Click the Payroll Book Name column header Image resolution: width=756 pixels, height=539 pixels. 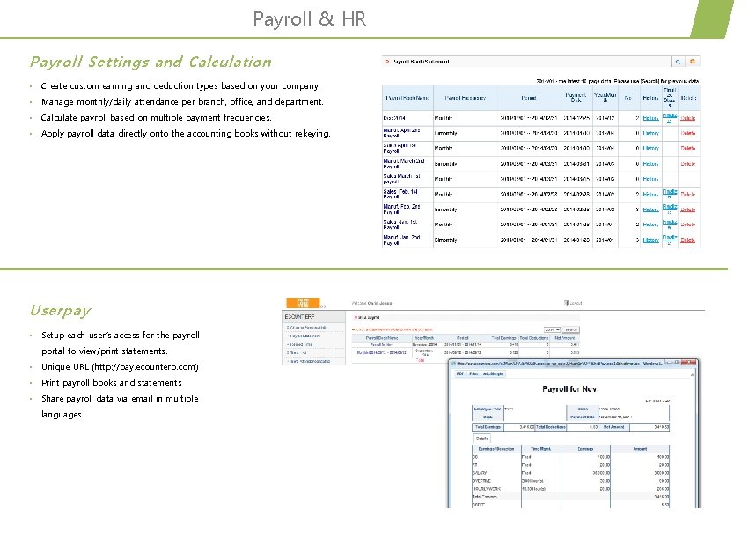point(407,98)
